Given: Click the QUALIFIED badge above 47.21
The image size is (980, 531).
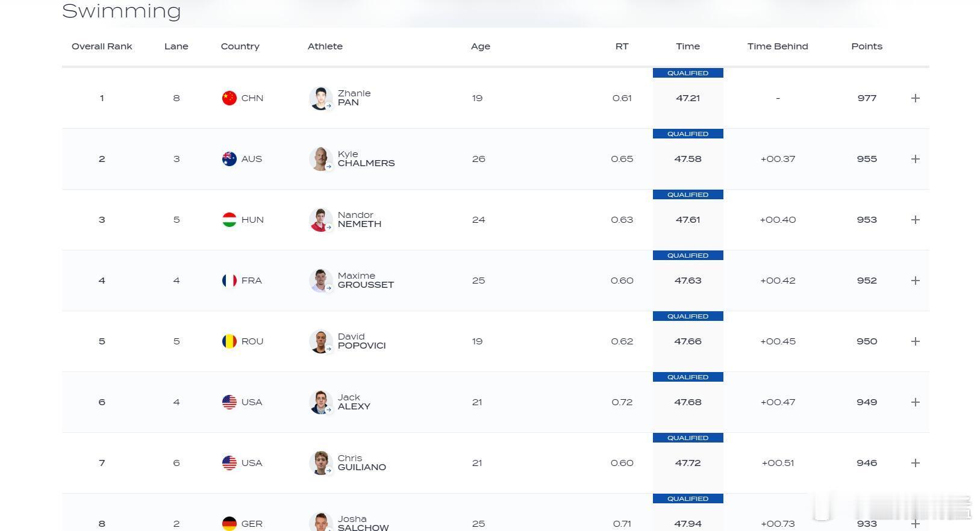Looking at the screenshot, I should pyautogui.click(x=688, y=73).
